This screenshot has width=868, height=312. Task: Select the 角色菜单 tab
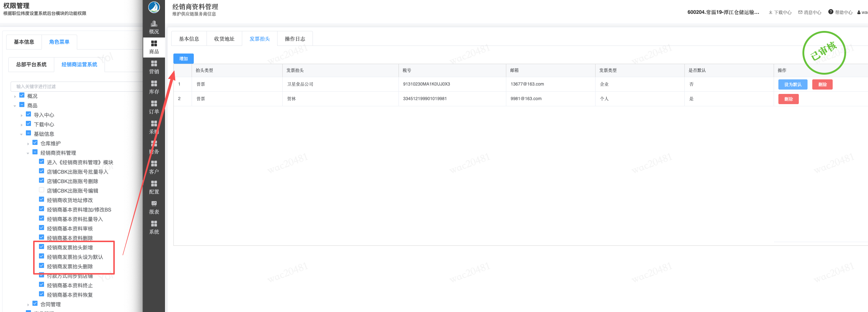[59, 42]
